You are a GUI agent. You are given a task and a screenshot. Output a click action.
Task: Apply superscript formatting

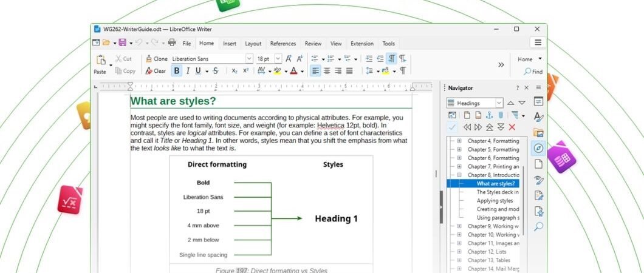click(x=245, y=71)
